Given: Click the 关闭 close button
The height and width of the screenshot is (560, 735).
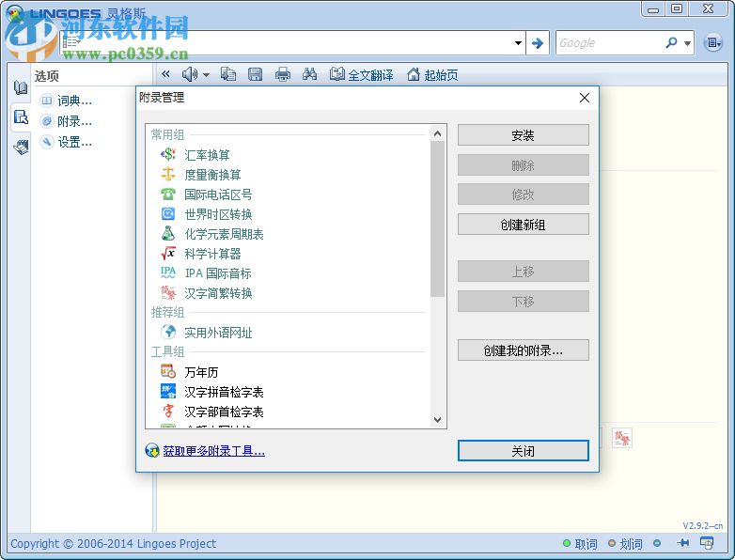Looking at the screenshot, I should tap(524, 451).
